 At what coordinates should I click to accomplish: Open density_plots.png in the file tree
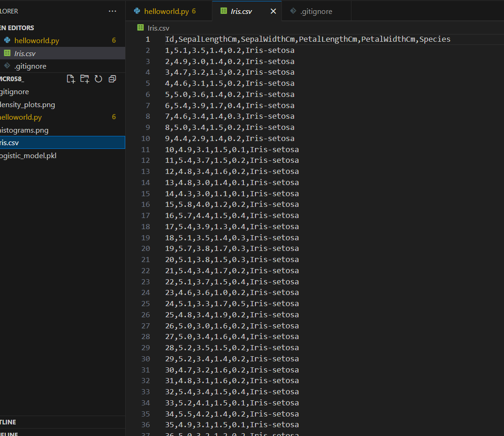(62, 104)
